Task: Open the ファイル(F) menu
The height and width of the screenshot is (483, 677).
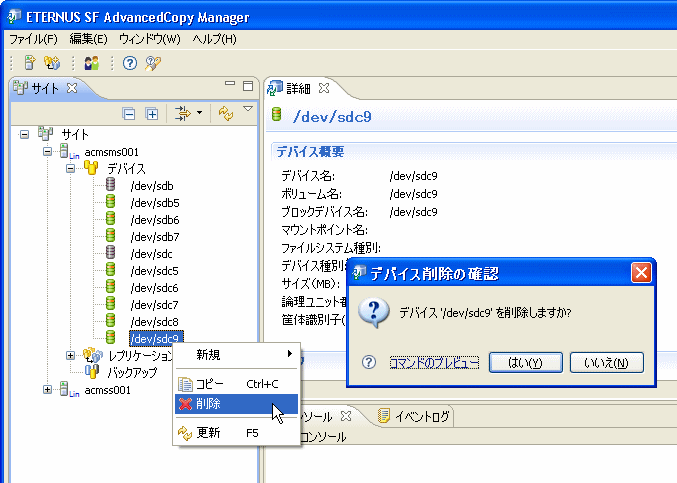Action: tap(33, 39)
